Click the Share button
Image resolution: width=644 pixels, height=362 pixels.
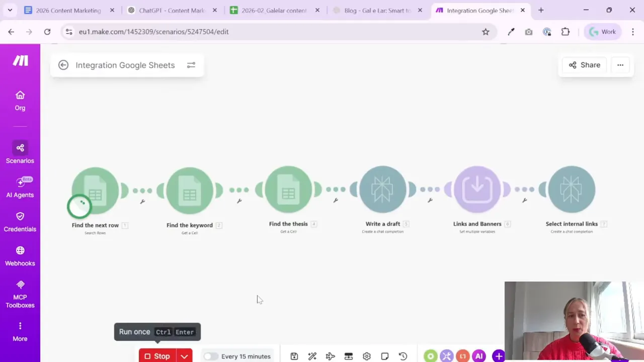click(x=585, y=65)
